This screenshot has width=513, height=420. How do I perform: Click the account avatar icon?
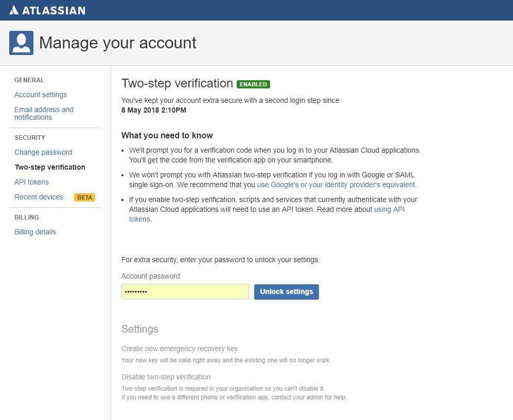pyautogui.click(x=21, y=43)
